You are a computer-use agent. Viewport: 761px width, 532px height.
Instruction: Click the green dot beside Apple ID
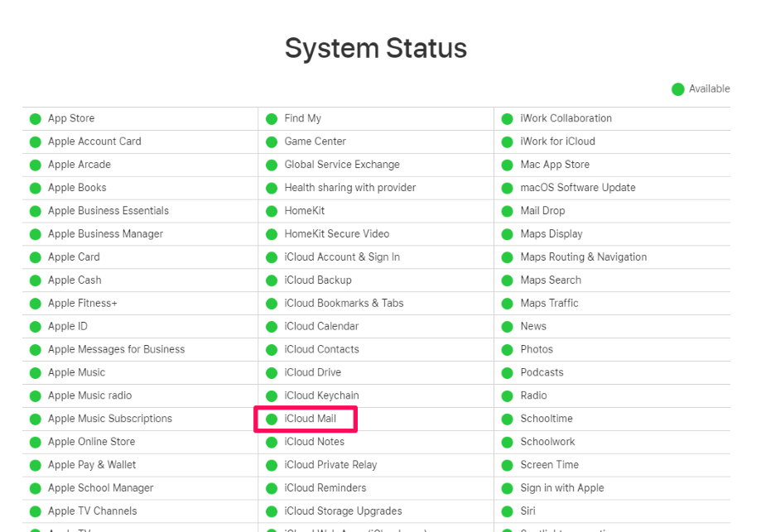[36, 327]
